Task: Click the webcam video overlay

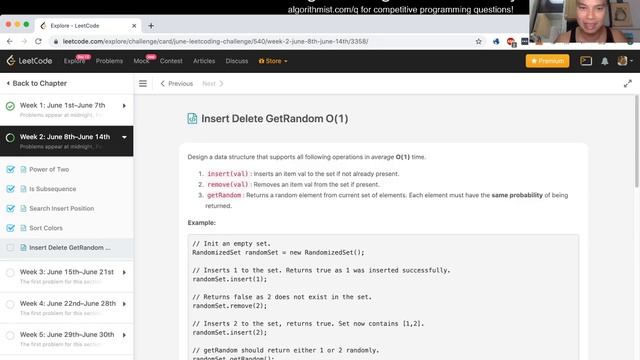Action: point(584,22)
